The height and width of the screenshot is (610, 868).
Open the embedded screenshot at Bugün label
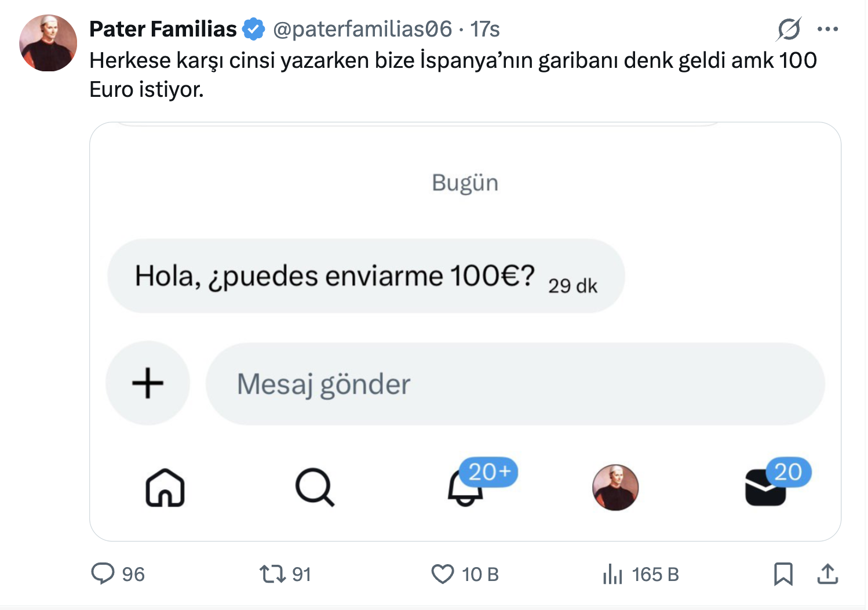[x=465, y=183]
